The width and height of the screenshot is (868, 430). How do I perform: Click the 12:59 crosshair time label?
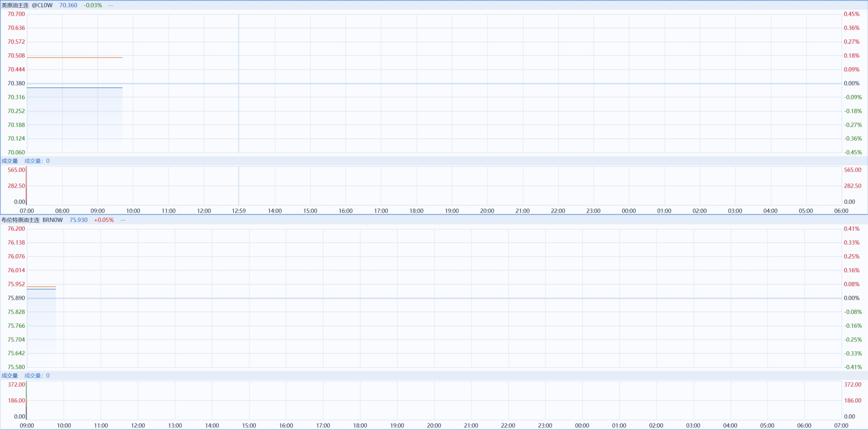238,211
